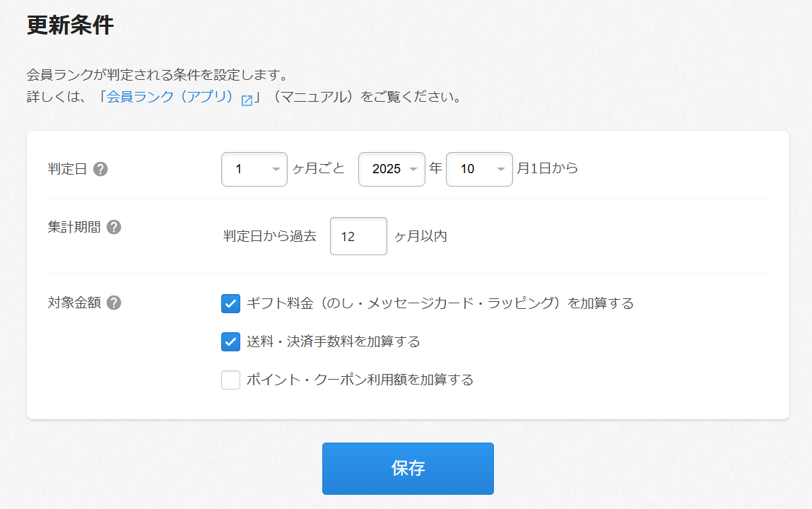Click the ポイント・クーポン利用額を加算する label text
This screenshot has width=812, height=509.
pos(360,380)
